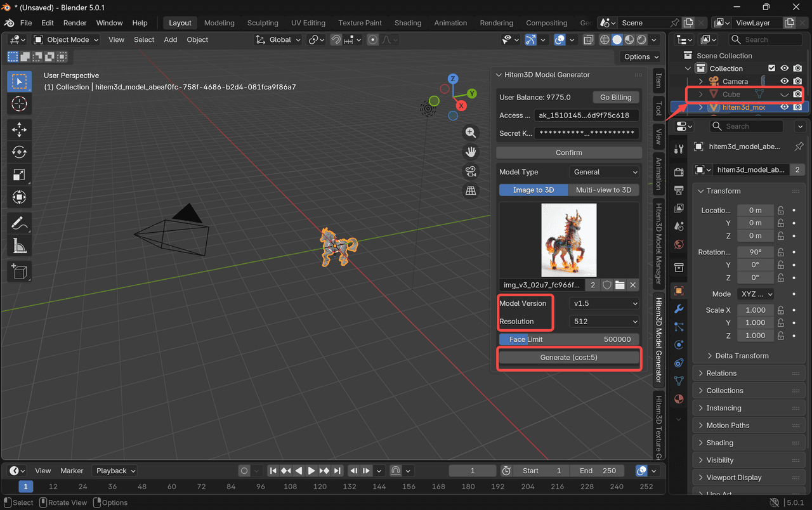812x510 pixels.
Task: Select the Scale tool
Action: tap(19, 174)
